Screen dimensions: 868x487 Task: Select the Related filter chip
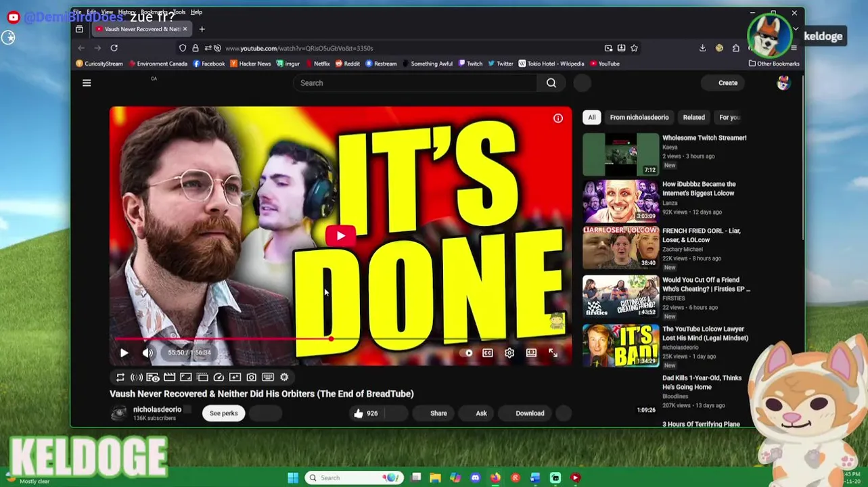point(693,118)
